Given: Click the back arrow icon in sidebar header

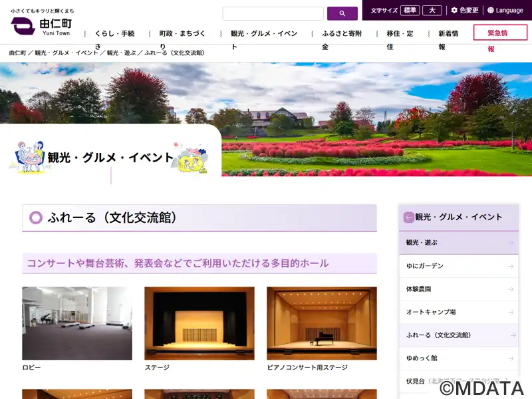Looking at the screenshot, I should [x=408, y=217].
